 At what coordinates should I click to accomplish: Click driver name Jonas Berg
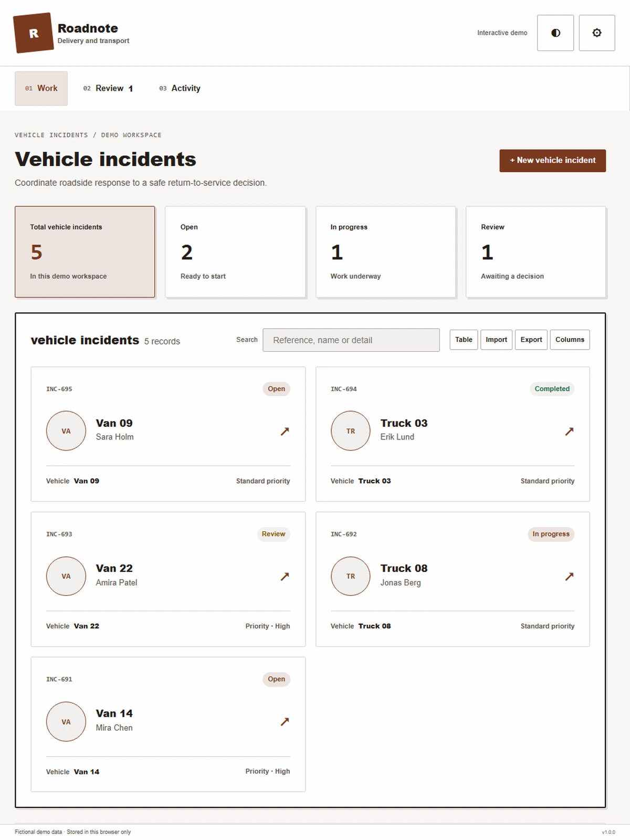coord(401,583)
